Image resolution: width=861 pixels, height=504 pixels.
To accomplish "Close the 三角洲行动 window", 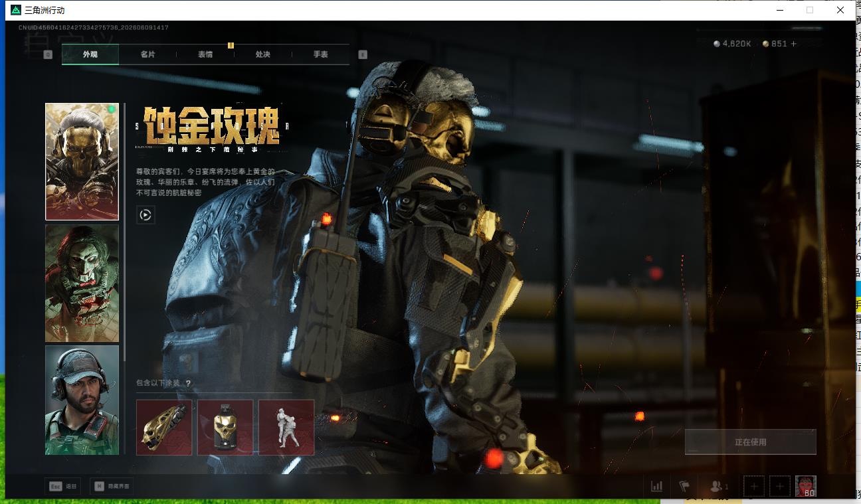I will click(x=840, y=11).
